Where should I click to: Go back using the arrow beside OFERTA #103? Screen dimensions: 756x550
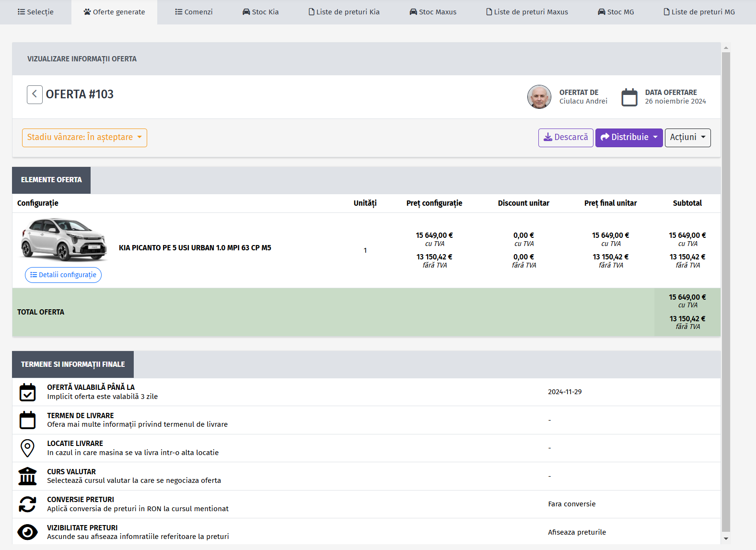(x=35, y=94)
